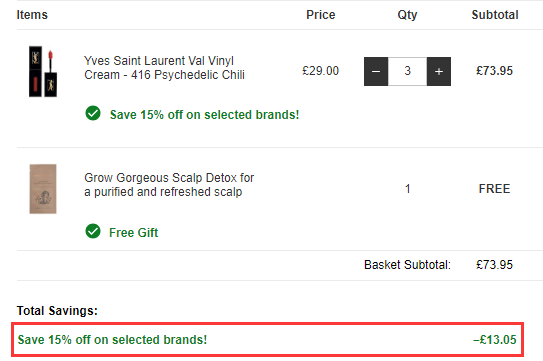Click the Free Gift label
543x361 pixels.
[133, 232]
